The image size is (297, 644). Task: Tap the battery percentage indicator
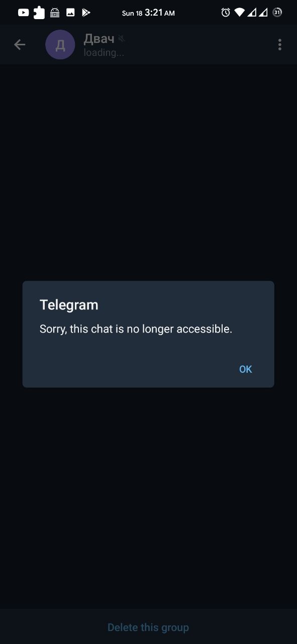pos(277,12)
